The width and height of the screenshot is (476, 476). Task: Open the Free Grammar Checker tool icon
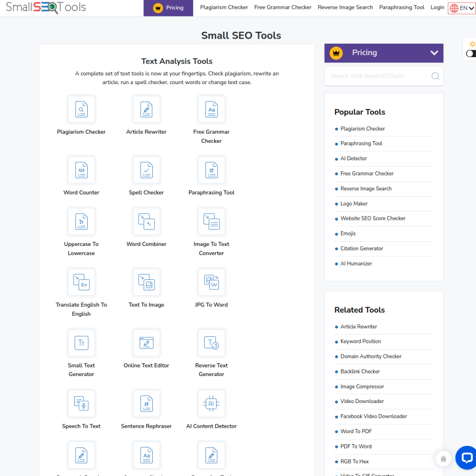pos(211,109)
